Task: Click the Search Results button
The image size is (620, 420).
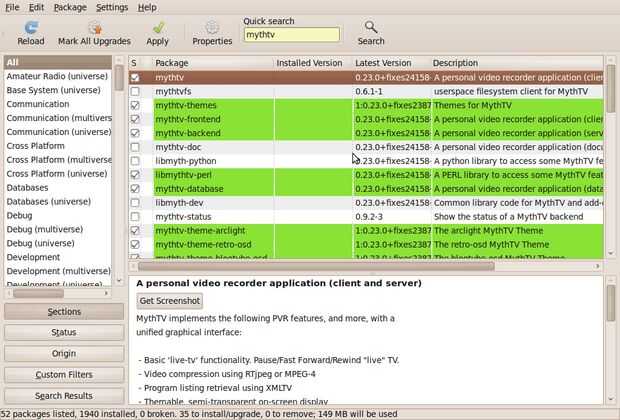Action: pyautogui.click(x=64, y=396)
